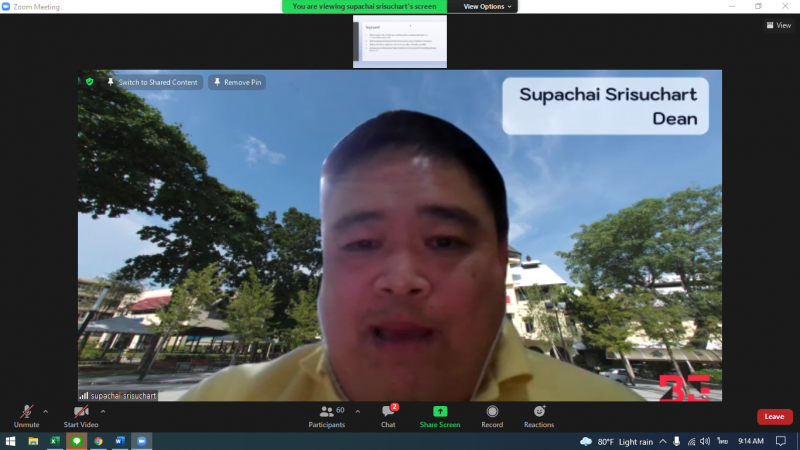Open the volume control in the tray
The width and height of the screenshot is (800, 450).
pos(705,442)
